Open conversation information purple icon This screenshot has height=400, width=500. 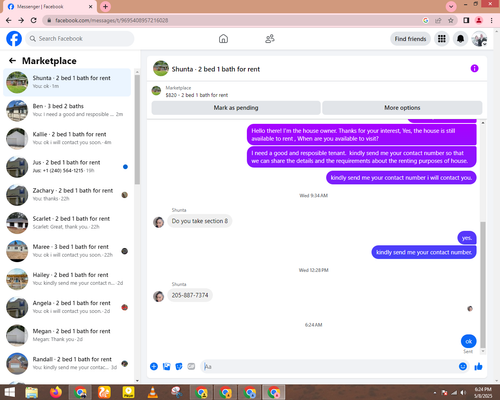(x=474, y=69)
